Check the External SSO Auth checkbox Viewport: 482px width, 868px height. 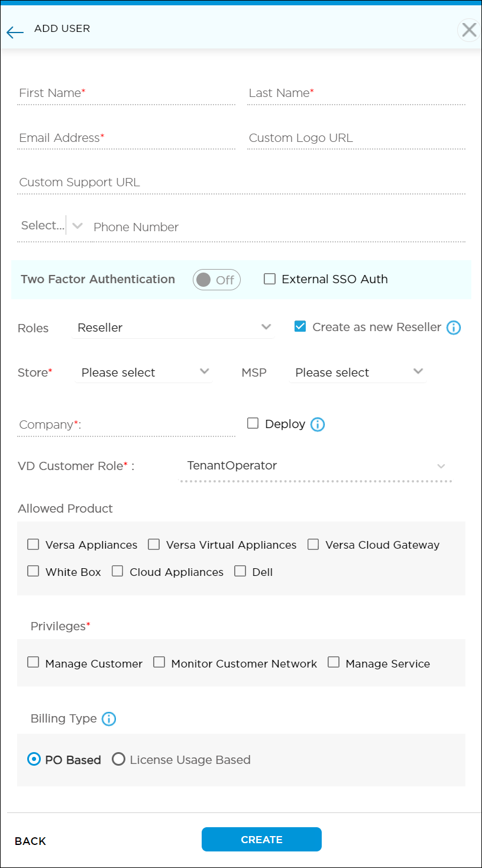(x=270, y=278)
